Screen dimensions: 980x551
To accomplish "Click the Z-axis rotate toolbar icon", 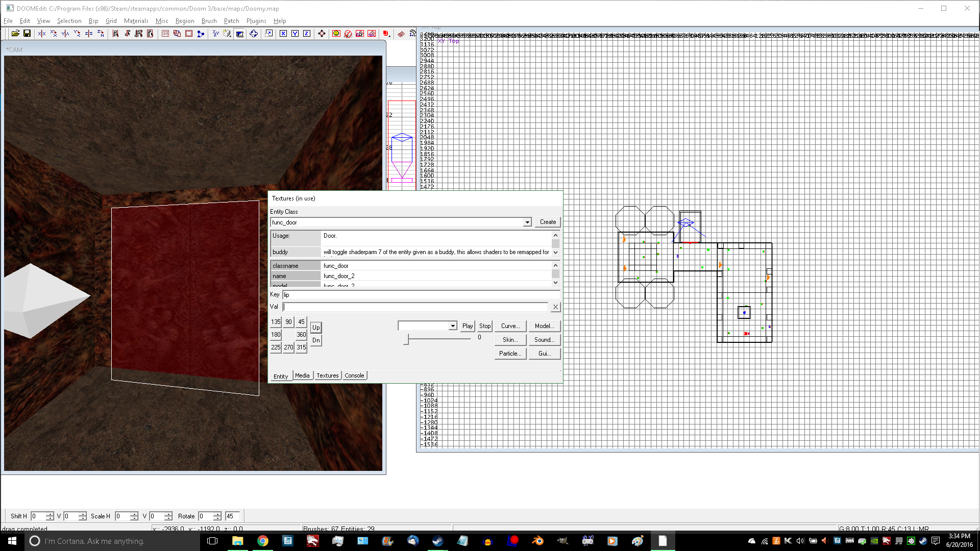I will pos(101,34).
